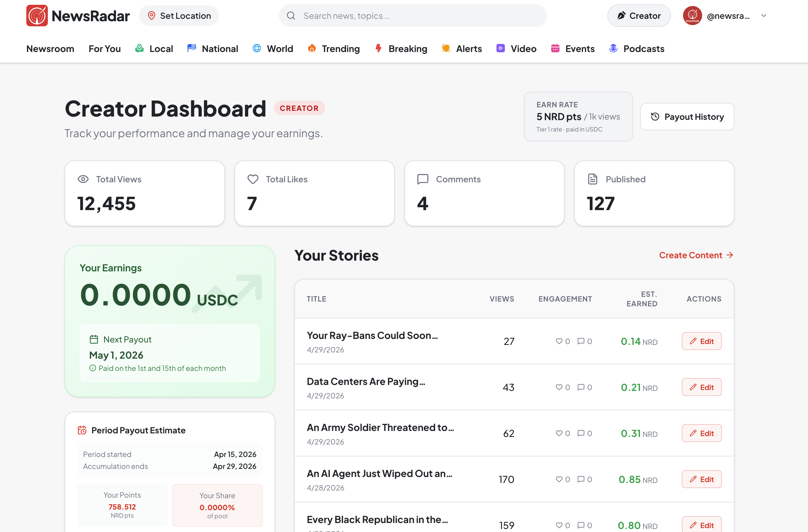Click the Podcasts microphone icon
Viewport: 808px width, 532px height.
[613, 48]
